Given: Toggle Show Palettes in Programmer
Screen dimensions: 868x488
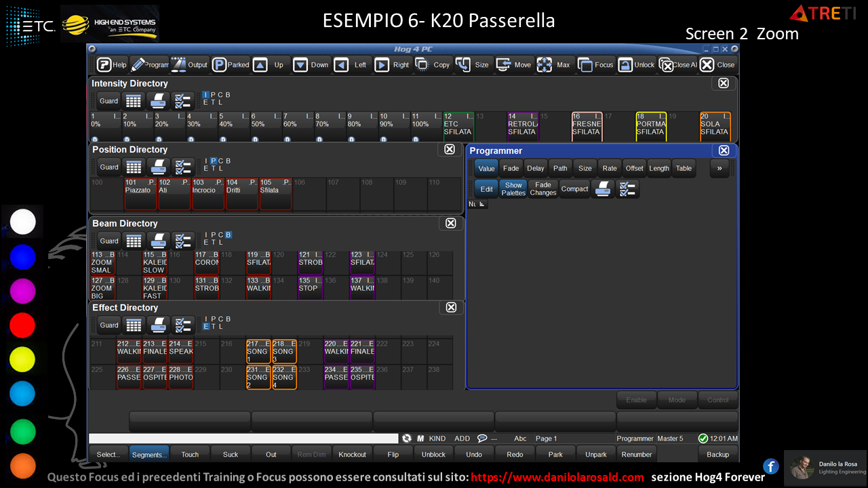Looking at the screenshot, I should [x=513, y=189].
